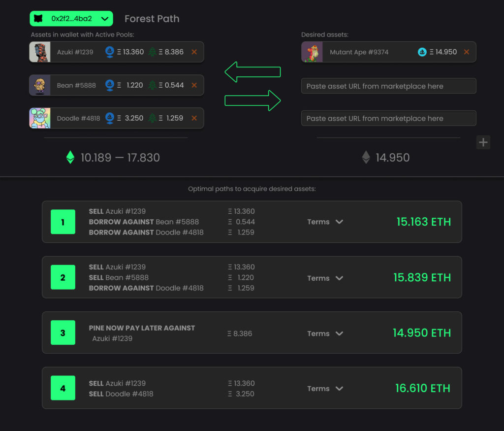Click Azuki's 13.360 OpenSea price in wallet
Image resolution: width=504 pixels, height=431 pixels.
(130, 52)
